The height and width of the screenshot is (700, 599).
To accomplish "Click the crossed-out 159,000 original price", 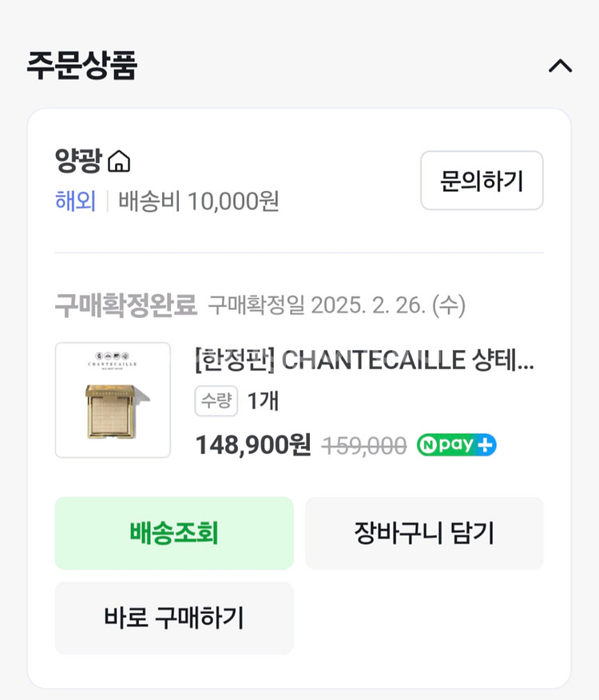I will coord(364,446).
